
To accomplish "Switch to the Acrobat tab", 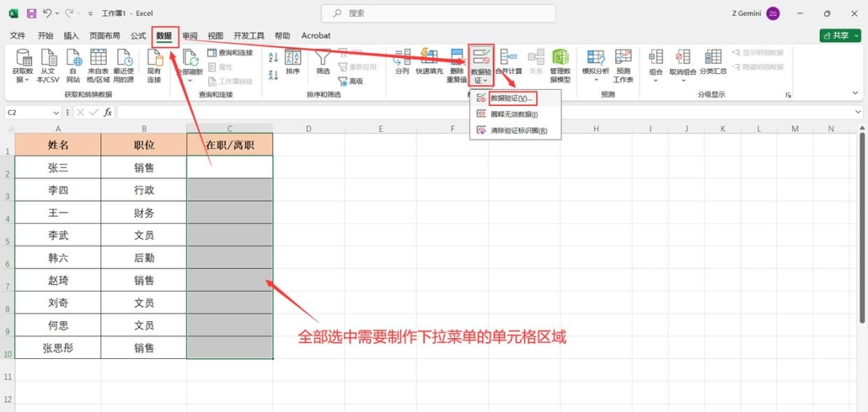I will coord(316,35).
